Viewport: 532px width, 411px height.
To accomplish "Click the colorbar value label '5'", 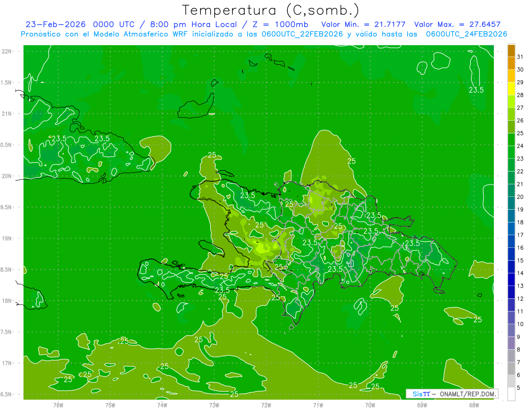I will (x=519, y=388).
